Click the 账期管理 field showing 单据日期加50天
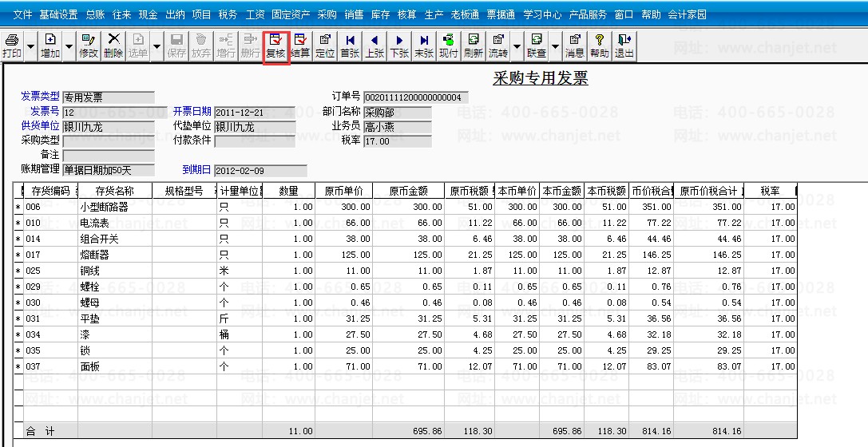 click(109, 170)
